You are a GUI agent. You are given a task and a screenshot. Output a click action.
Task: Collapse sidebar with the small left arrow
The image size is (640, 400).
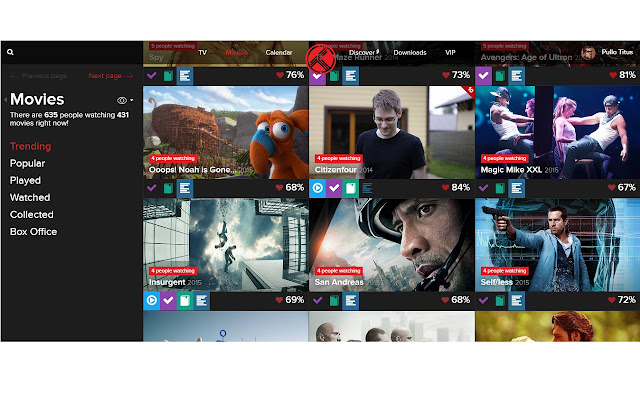click(x=5, y=100)
